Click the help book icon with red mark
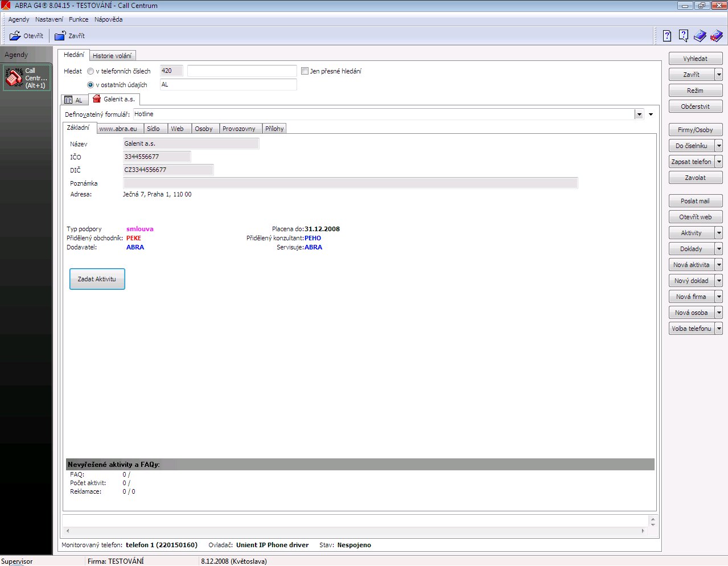Image resolution: width=728 pixels, height=566 pixels. pos(717,36)
